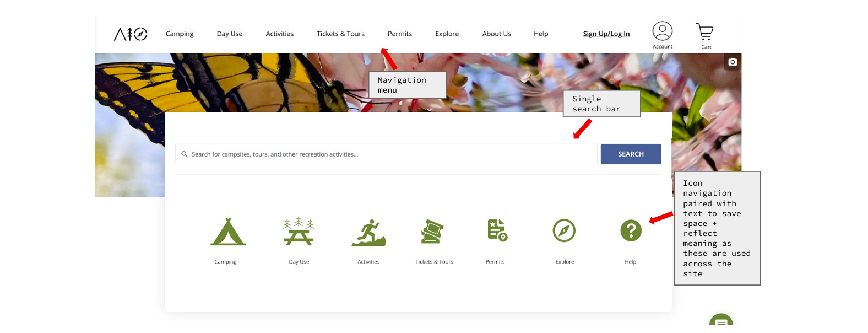Click the Help label under question icon
This screenshot has width=868, height=333.
click(x=631, y=262)
